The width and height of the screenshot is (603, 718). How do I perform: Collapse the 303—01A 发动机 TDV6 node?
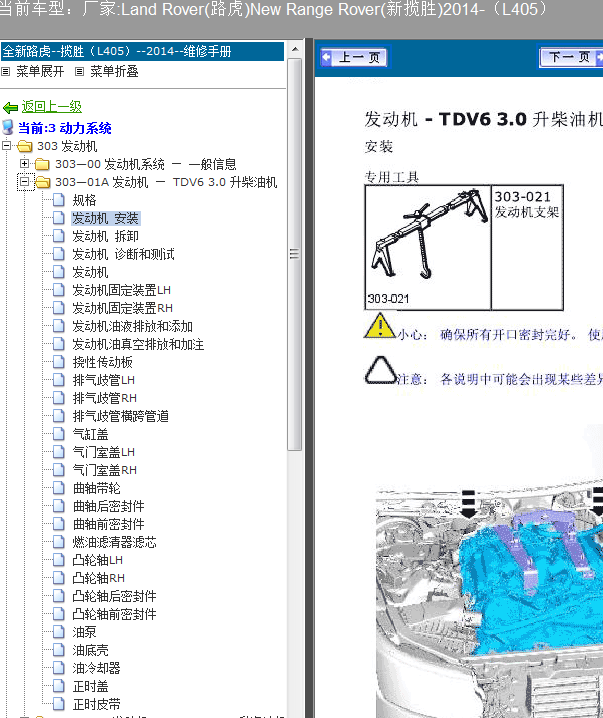click(x=24, y=181)
